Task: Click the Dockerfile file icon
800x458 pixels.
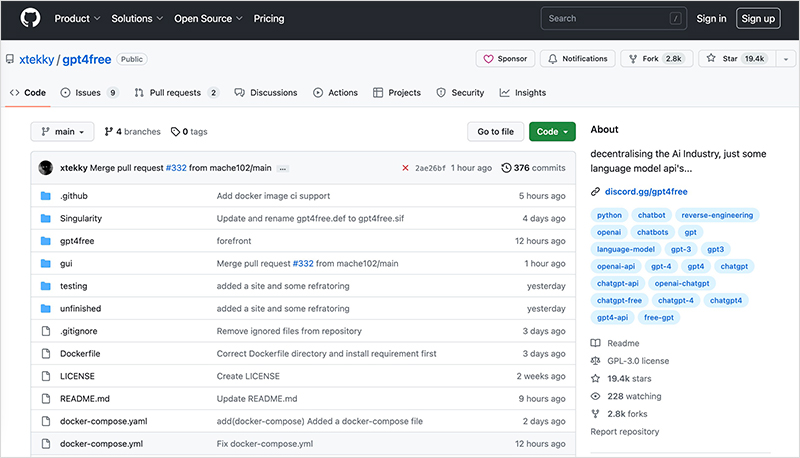Action: [x=46, y=353]
